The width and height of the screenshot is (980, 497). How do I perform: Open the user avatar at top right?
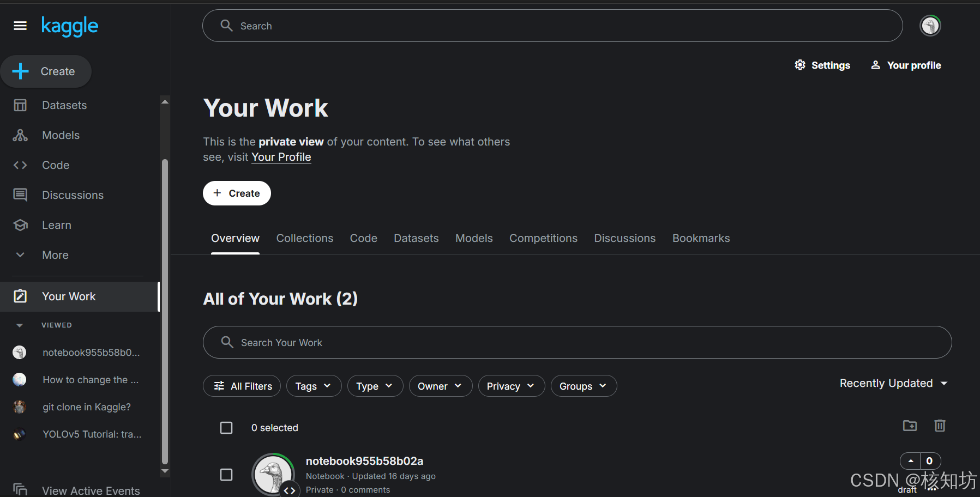[x=930, y=26]
